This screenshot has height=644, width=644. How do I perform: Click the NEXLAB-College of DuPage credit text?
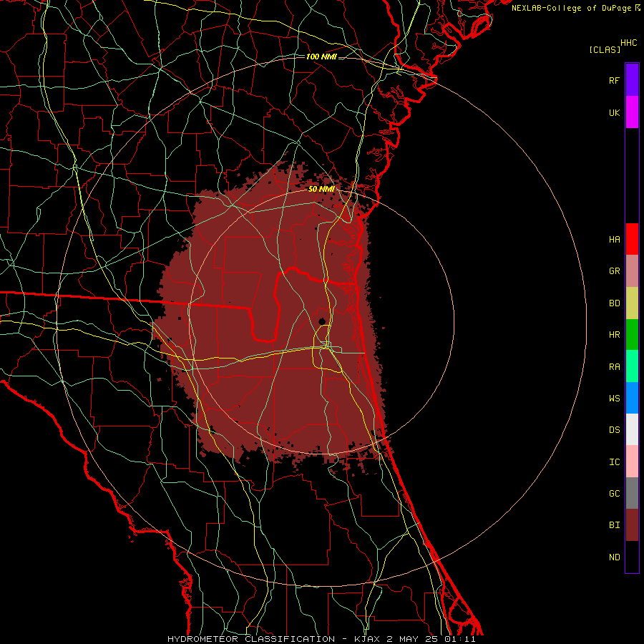pyautogui.click(x=571, y=8)
